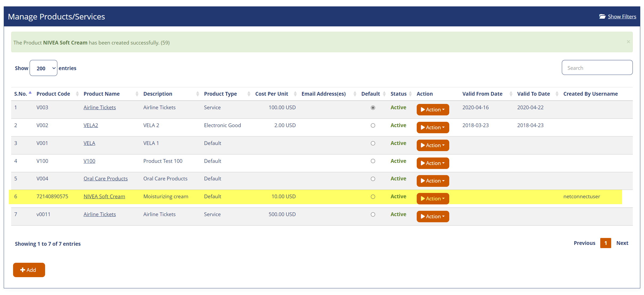Set VELA2 as default product
644x295 pixels.
click(373, 126)
